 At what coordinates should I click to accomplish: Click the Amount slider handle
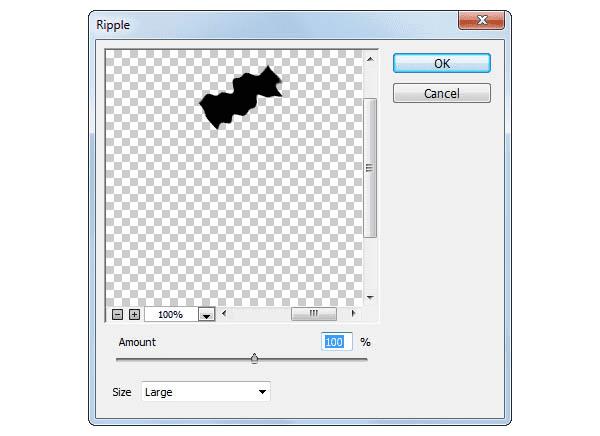(254, 359)
